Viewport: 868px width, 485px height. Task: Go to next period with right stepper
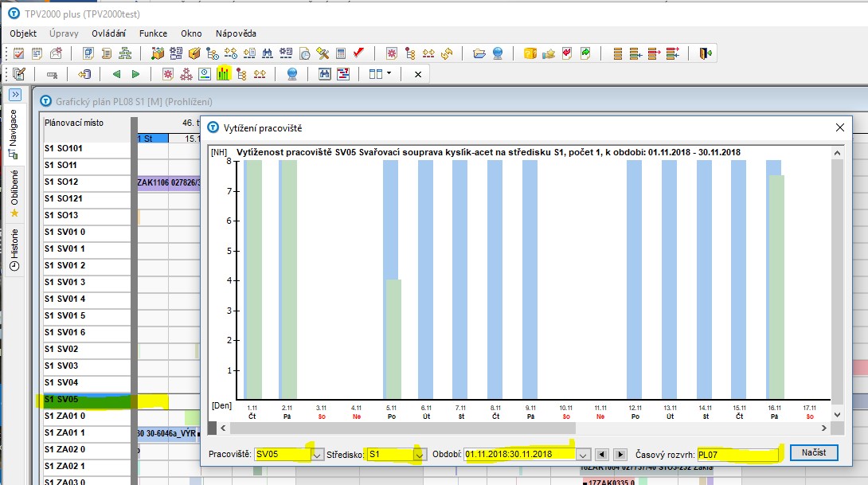point(620,455)
